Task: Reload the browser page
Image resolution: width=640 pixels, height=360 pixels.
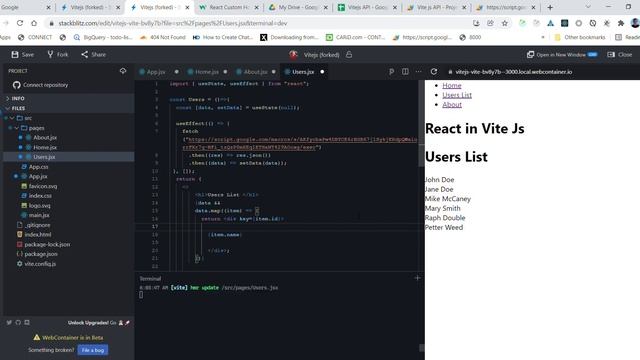Action: 20,23
